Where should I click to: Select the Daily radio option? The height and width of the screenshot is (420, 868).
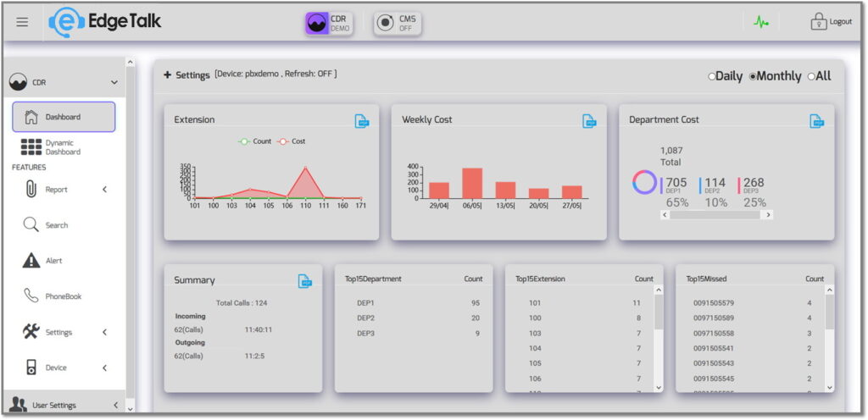712,77
